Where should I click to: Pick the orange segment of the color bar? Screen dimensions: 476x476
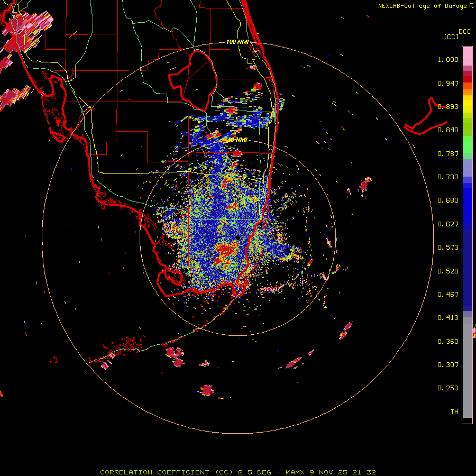coord(467,91)
